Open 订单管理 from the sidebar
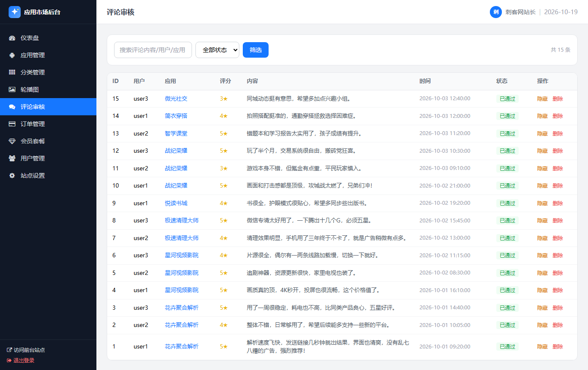 pyautogui.click(x=48, y=124)
